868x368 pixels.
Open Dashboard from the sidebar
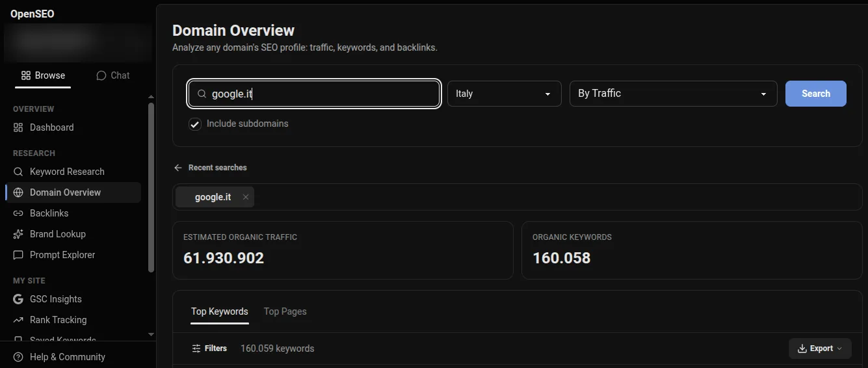point(73,127)
